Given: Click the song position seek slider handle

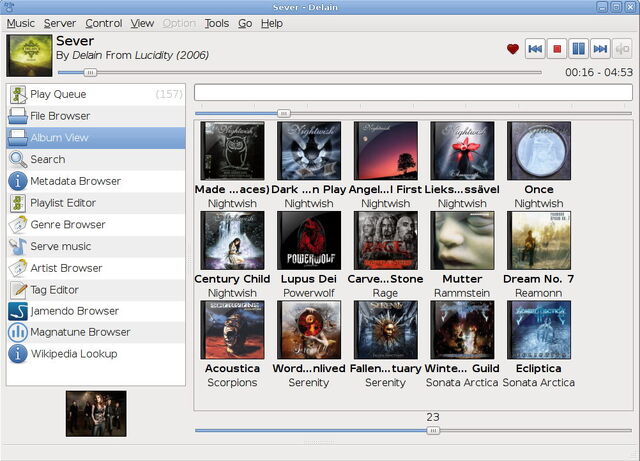Looking at the screenshot, I should pos(90,73).
